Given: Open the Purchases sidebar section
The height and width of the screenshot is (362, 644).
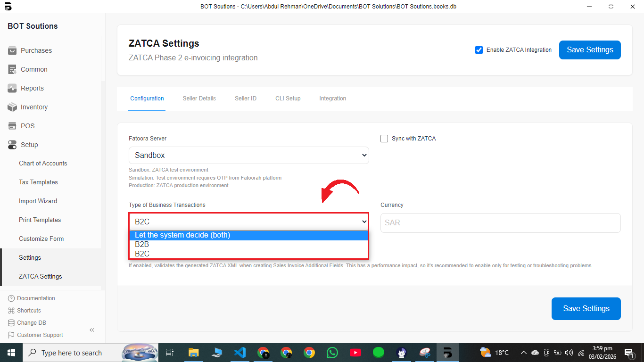Looking at the screenshot, I should pyautogui.click(x=36, y=50).
